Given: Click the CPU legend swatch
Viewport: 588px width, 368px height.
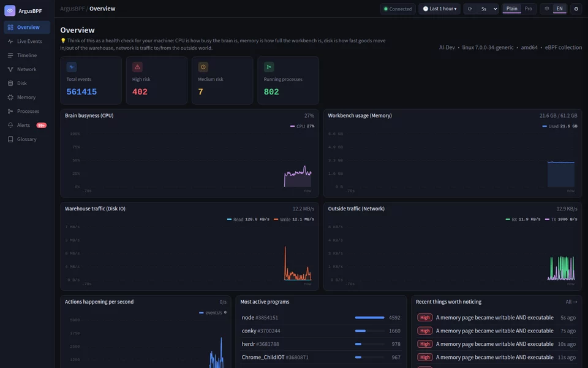Looking at the screenshot, I should click(x=293, y=126).
